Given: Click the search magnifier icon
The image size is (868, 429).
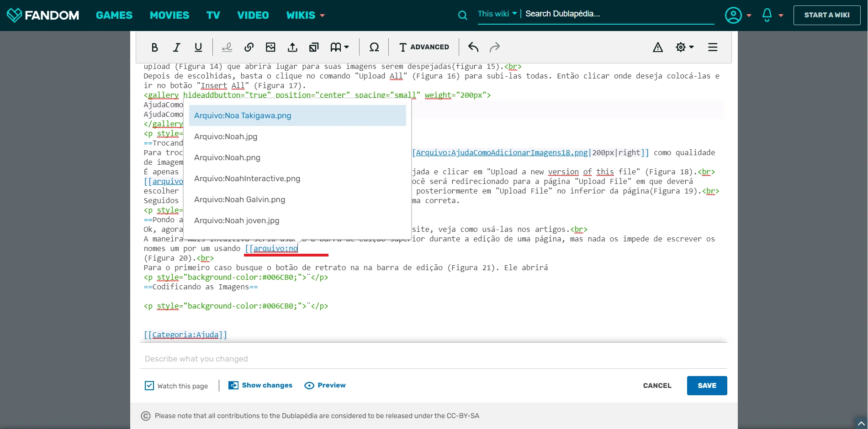Looking at the screenshot, I should pyautogui.click(x=463, y=15).
